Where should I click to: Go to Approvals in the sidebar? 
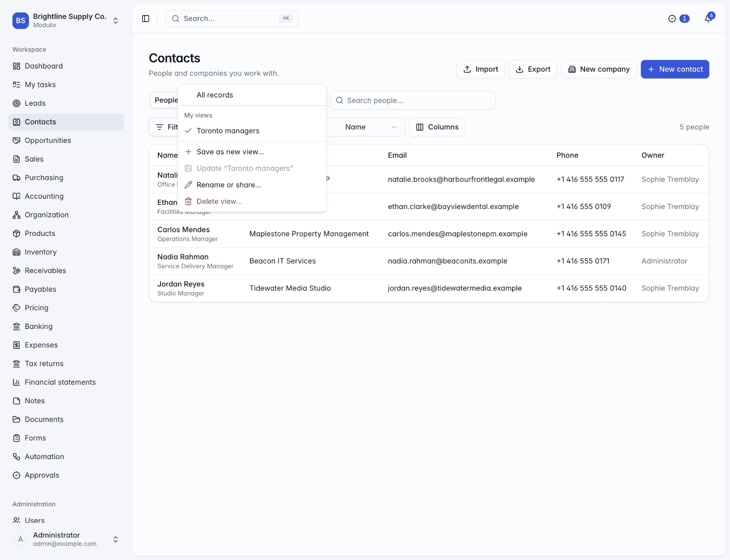pos(66,475)
